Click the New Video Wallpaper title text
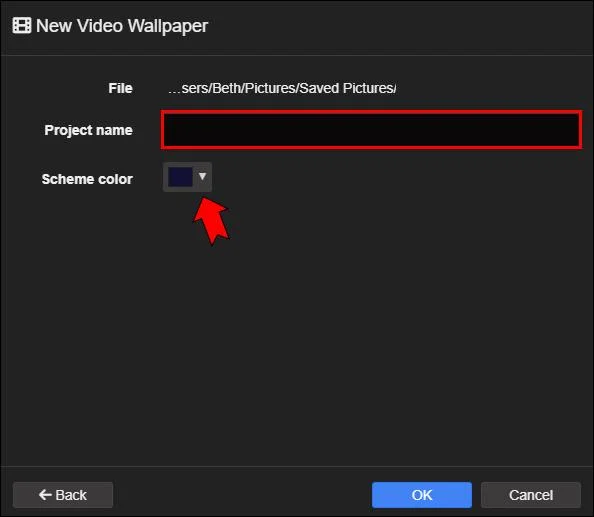 [122, 26]
